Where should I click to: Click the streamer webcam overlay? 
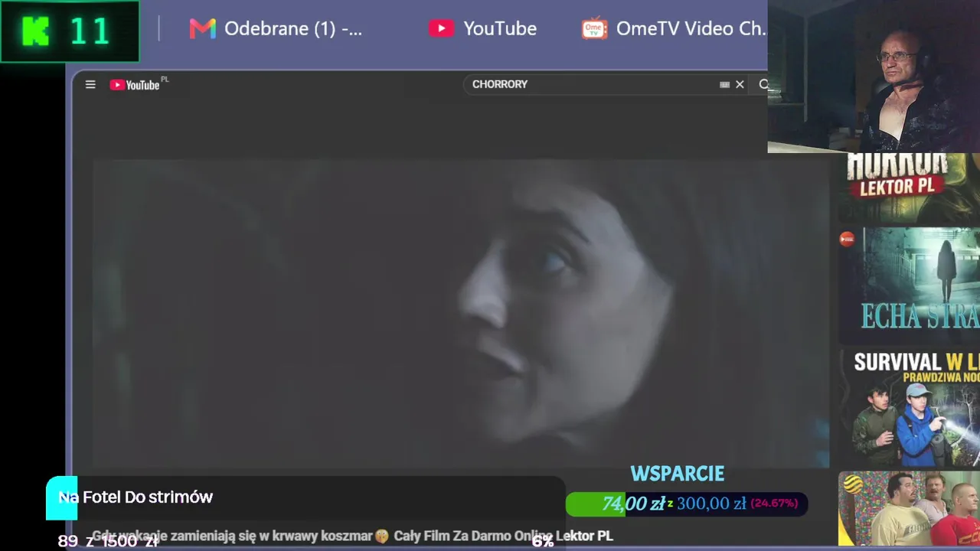click(874, 77)
